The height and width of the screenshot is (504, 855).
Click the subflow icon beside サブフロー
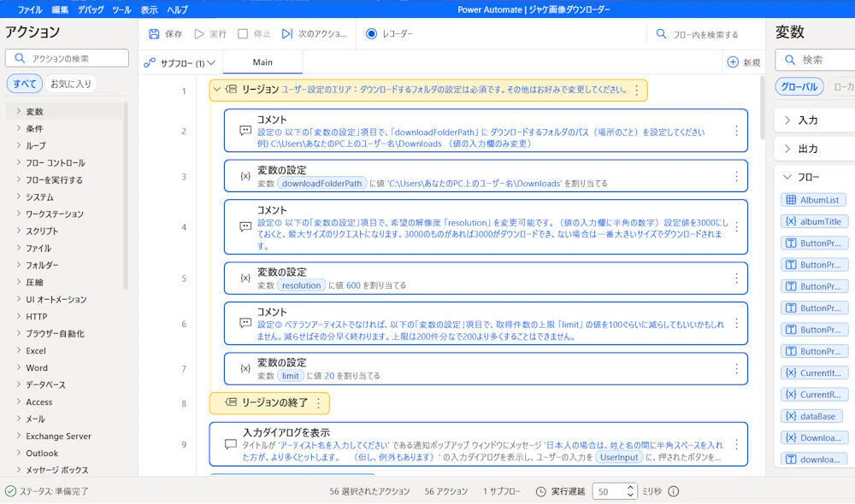click(150, 62)
